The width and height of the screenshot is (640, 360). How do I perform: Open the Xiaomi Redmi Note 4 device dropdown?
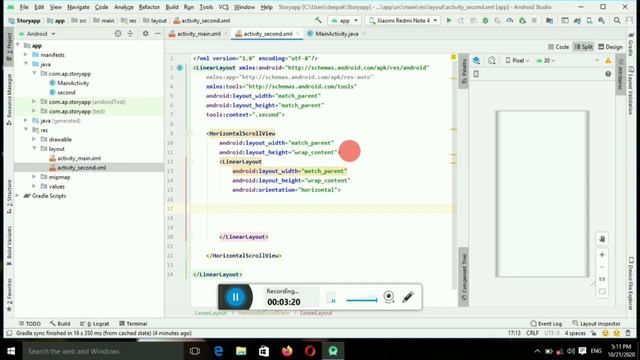tap(403, 20)
